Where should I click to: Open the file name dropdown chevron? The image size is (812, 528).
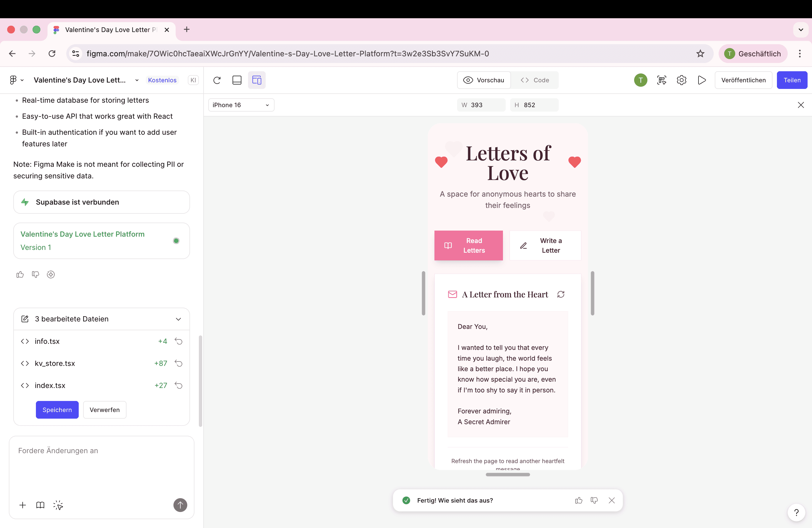point(137,80)
